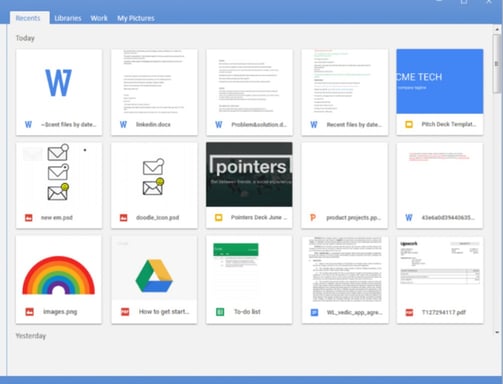Click the file name "Problem&solution.d..."

click(259, 125)
